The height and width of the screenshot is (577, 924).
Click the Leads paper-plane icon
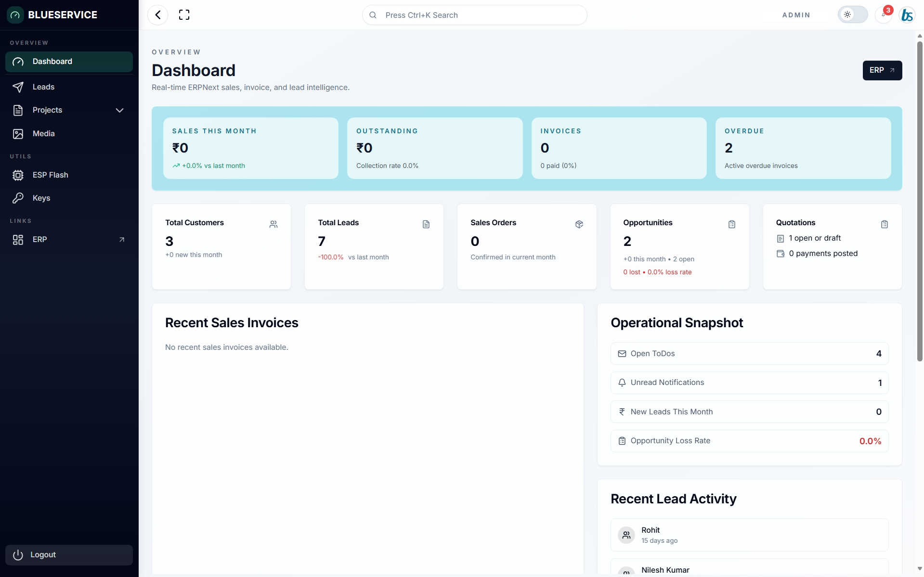pyautogui.click(x=18, y=87)
